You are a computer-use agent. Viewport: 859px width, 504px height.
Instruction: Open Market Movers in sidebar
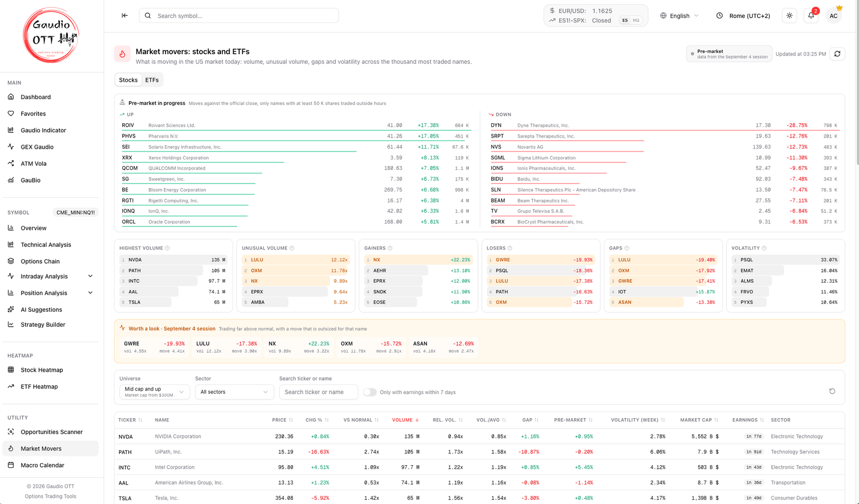pyautogui.click(x=51, y=448)
